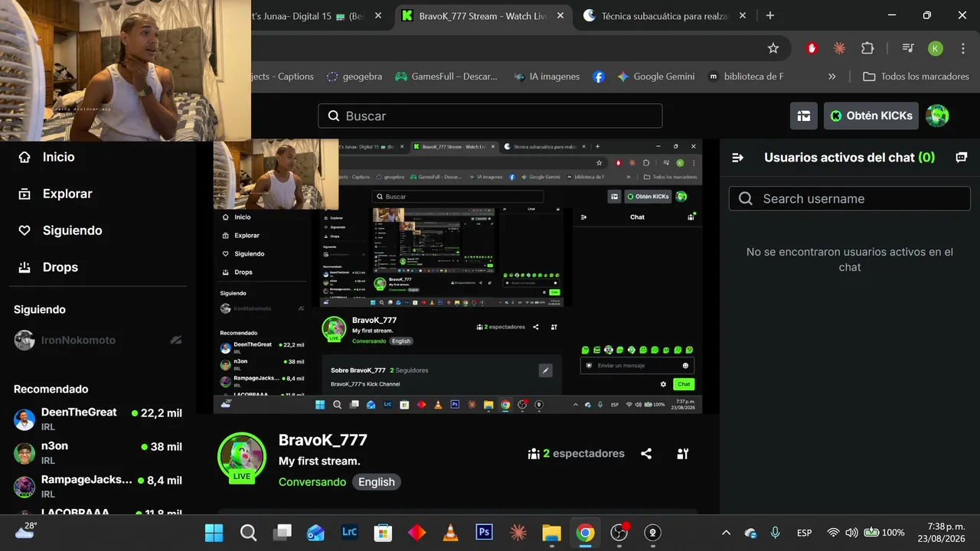Click the leaderboard icon beside Obtén KICKs

click(x=804, y=116)
